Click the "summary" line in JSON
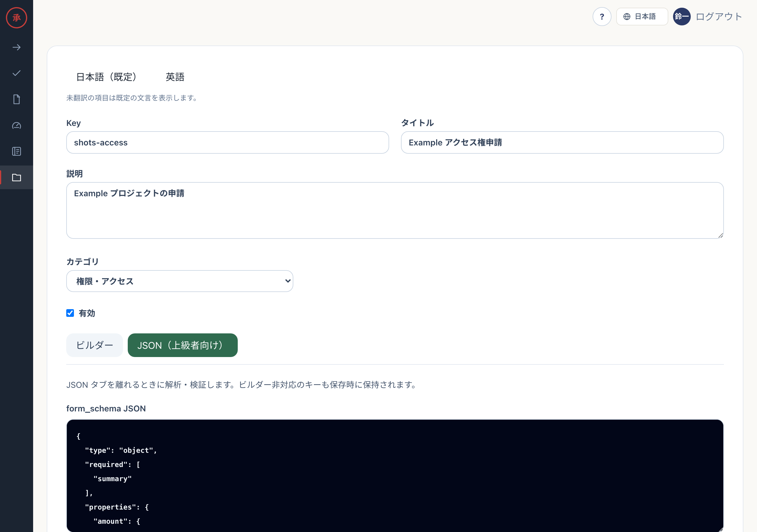 pyautogui.click(x=112, y=479)
